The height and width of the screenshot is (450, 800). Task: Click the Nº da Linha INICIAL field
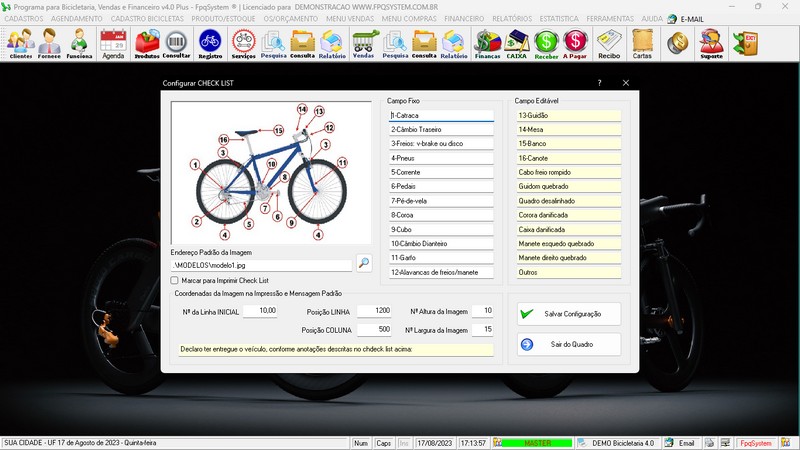pyautogui.click(x=260, y=311)
